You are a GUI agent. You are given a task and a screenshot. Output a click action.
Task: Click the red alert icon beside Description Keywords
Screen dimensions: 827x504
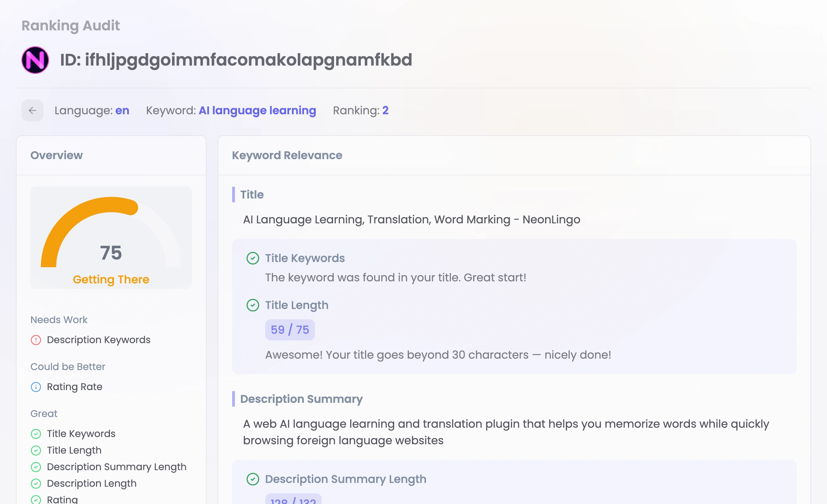pyautogui.click(x=36, y=340)
